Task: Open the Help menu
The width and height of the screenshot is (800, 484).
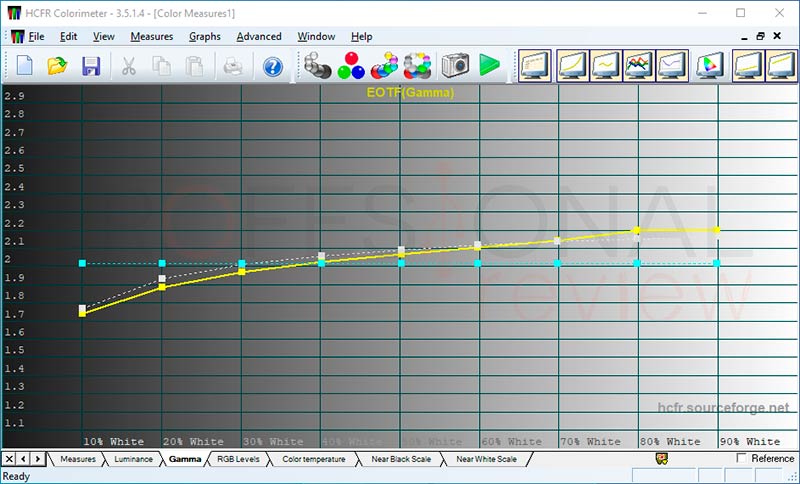Action: coord(361,37)
